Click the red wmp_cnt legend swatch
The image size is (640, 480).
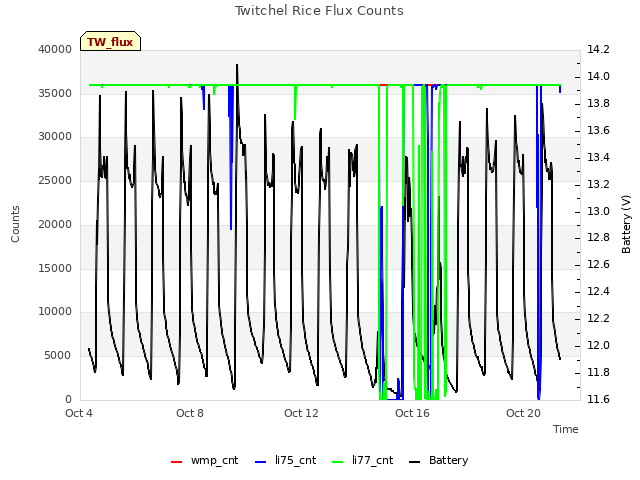[x=176, y=462]
